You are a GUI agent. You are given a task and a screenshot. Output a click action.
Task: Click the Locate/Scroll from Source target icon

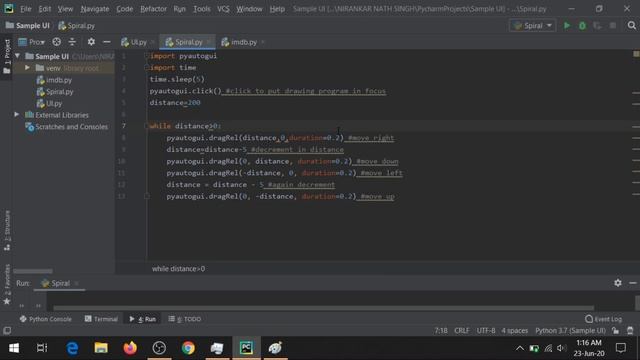pyautogui.click(x=57, y=42)
